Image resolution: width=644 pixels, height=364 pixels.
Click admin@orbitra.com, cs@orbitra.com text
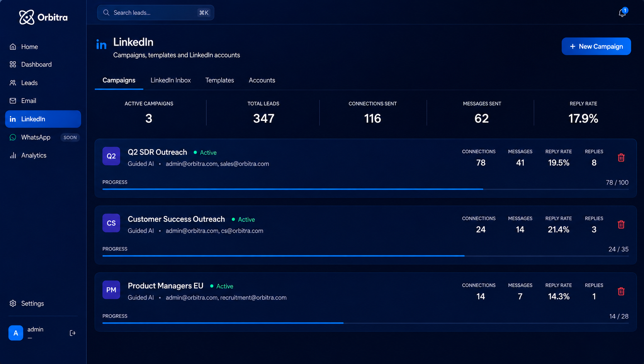coord(214,231)
